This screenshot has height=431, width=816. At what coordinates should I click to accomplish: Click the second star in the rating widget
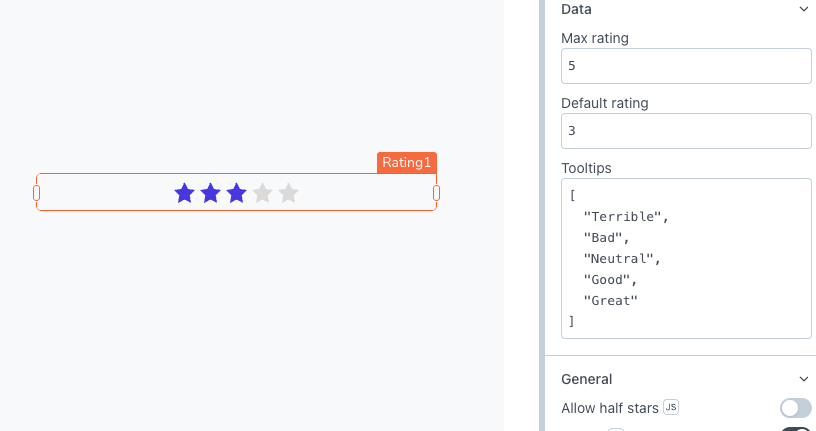(x=210, y=193)
